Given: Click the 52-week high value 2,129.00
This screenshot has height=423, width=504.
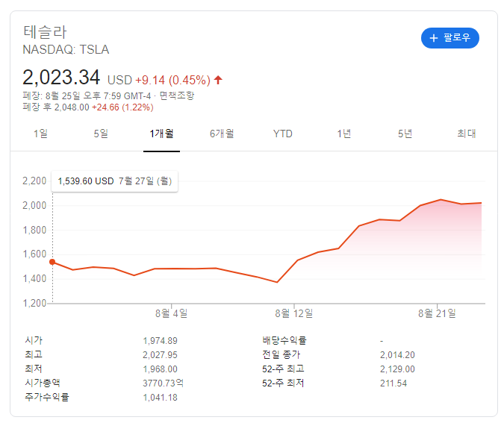Looking at the screenshot, I should 397,369.
